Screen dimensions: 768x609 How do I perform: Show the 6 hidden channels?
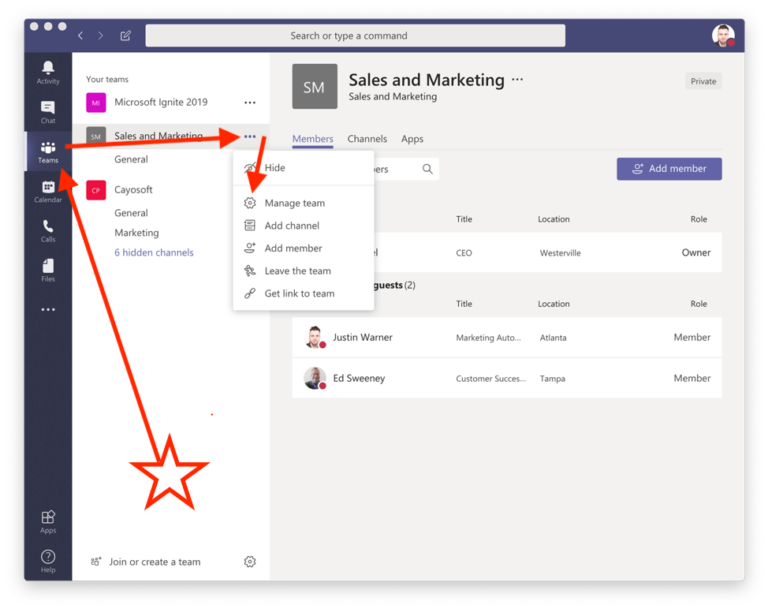tap(154, 252)
